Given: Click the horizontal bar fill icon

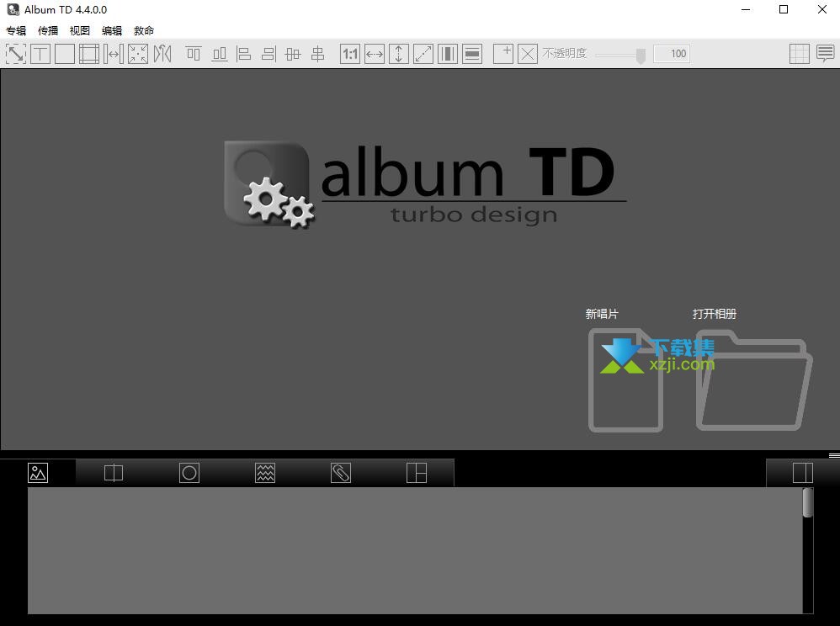Looking at the screenshot, I should click(x=472, y=54).
